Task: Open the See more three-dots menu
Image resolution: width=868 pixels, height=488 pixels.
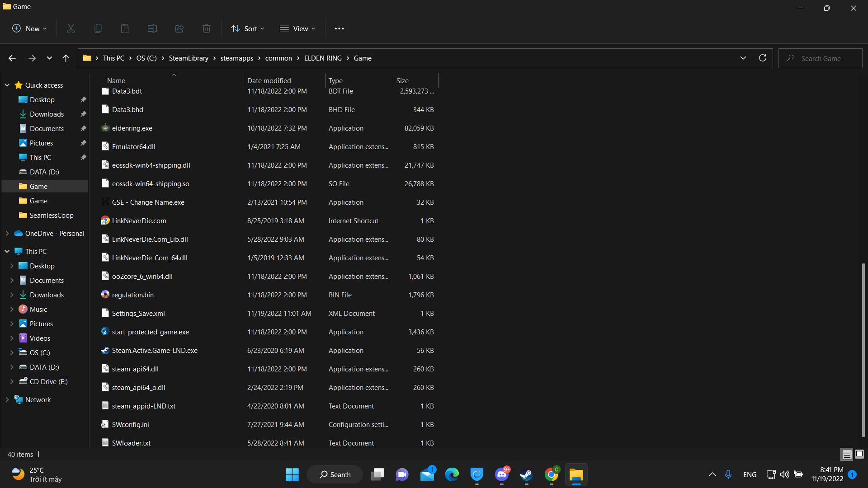Action: tap(339, 28)
